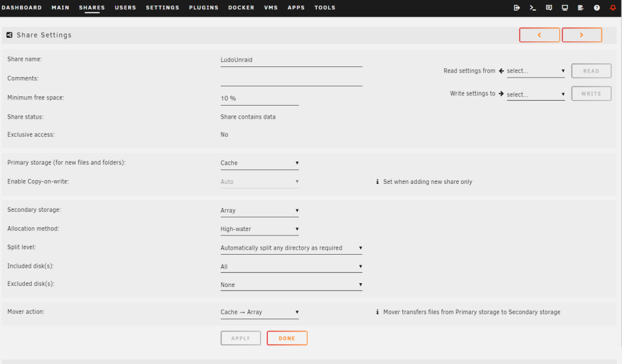Viewport: 622px width, 364px height.
Task: Click the 'Minimum free space:' label
Action: pos(35,98)
